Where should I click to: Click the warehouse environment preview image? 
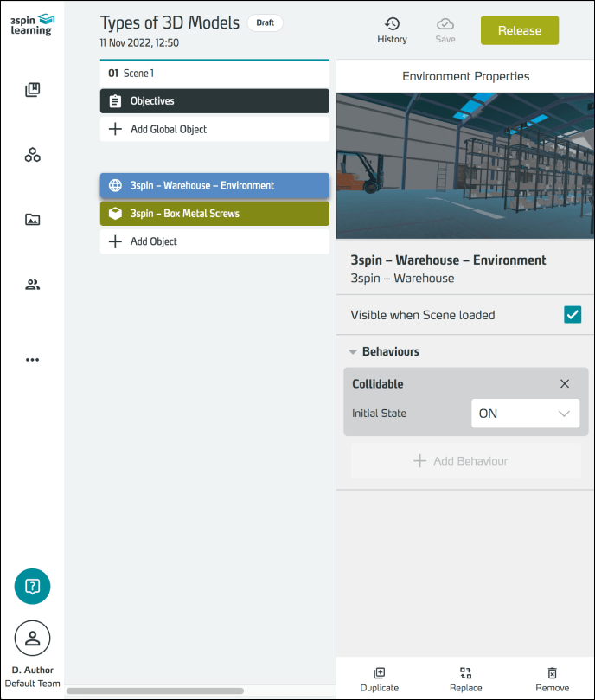(465, 166)
